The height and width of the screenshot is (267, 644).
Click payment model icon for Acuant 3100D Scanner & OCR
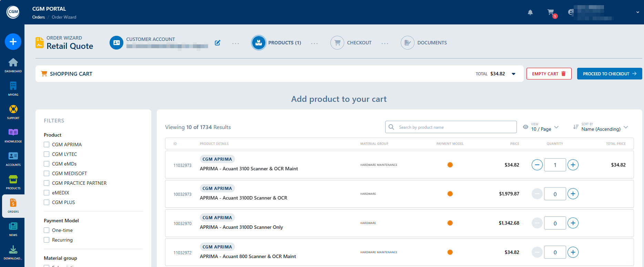tap(450, 194)
